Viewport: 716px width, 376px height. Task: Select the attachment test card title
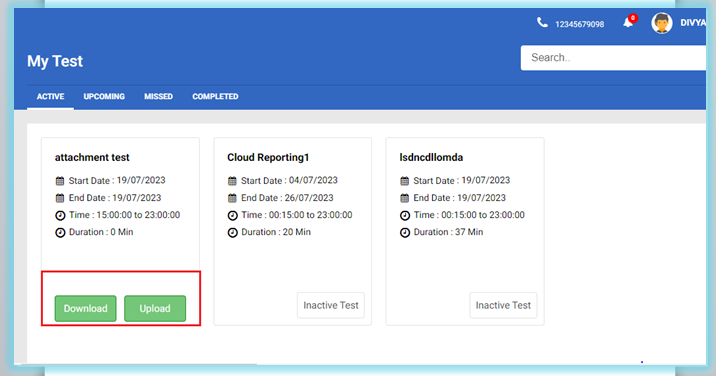[92, 157]
